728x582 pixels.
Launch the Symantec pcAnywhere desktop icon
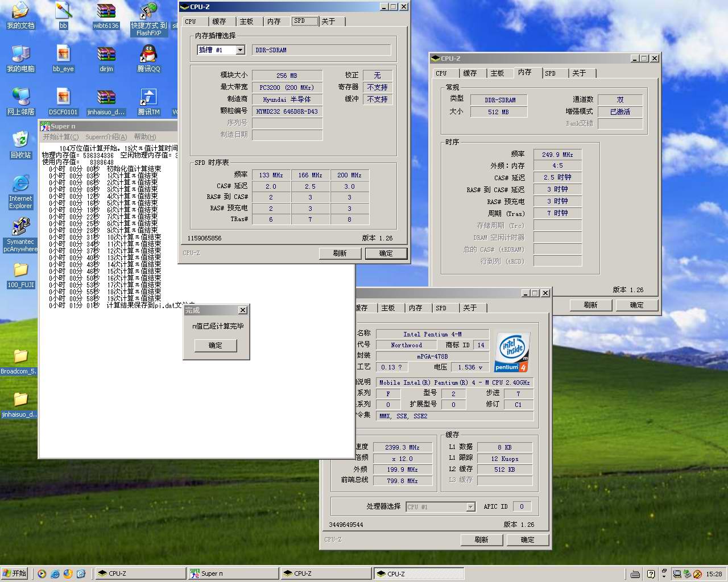(x=20, y=235)
